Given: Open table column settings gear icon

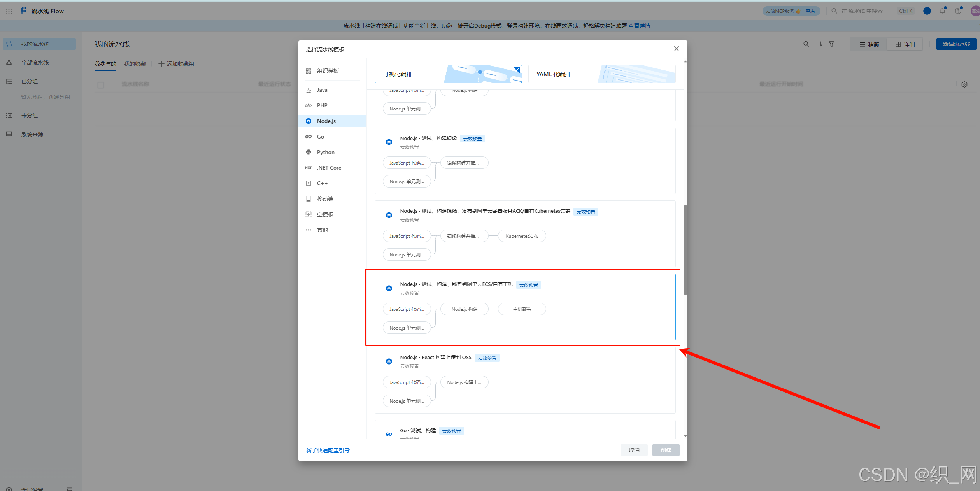Looking at the screenshot, I should (x=964, y=84).
